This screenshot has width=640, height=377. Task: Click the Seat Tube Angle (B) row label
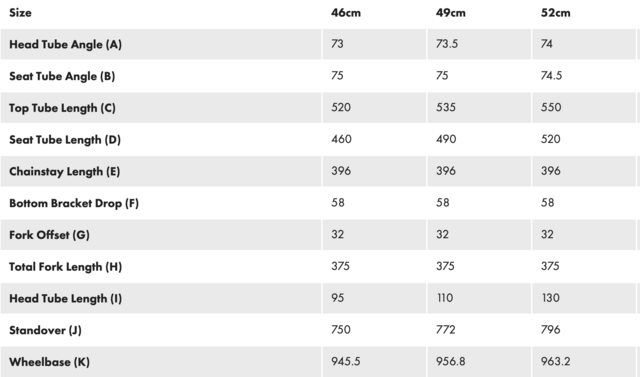point(62,76)
